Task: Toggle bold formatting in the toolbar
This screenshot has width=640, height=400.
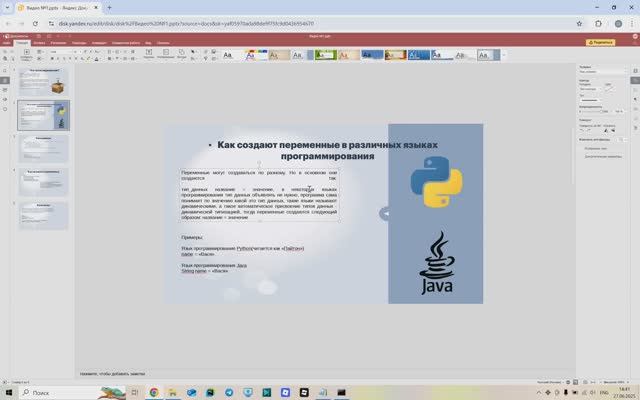Action: point(52,59)
